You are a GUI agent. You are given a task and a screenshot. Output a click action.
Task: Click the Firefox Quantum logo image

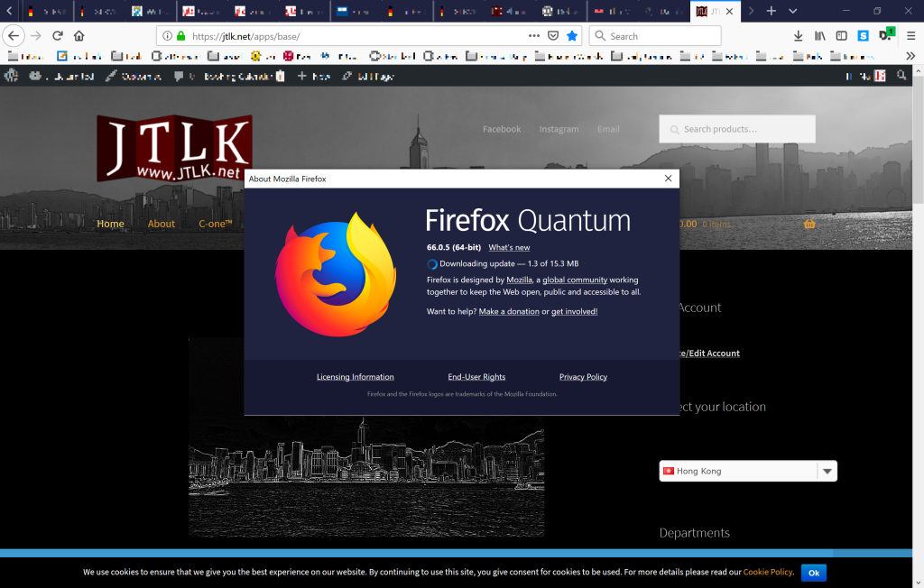coord(336,274)
